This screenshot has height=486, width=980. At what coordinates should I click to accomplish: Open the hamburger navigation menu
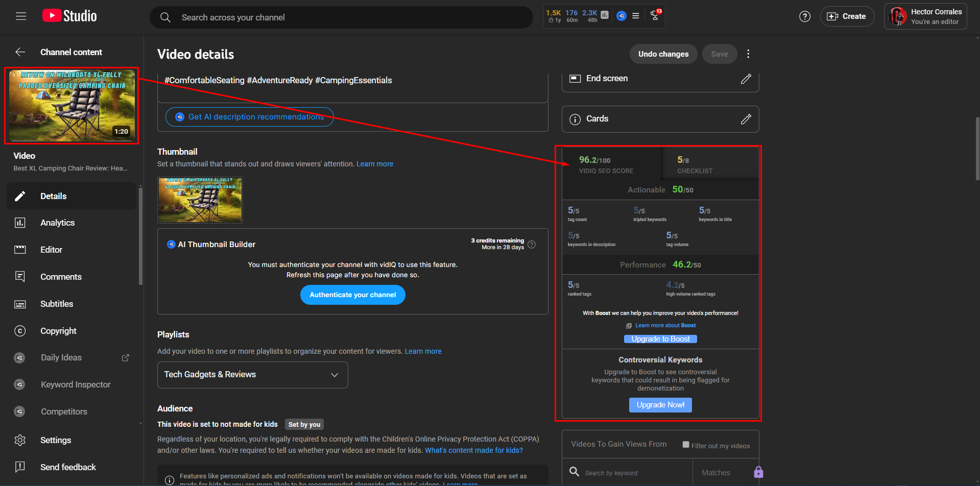coord(21,16)
